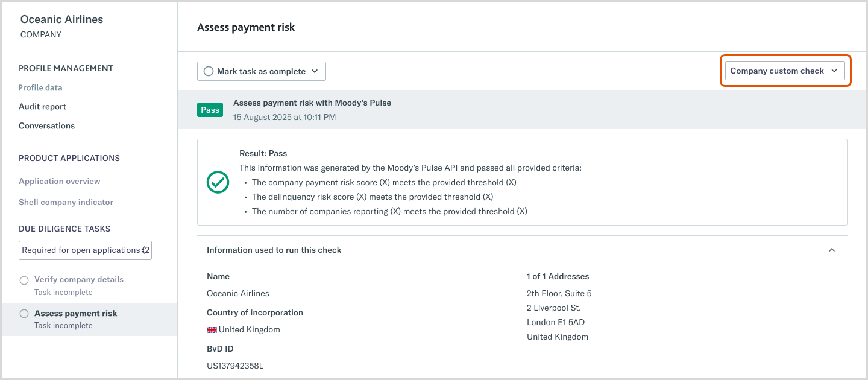Screen dimensions: 868x380
Task: Switch to the Conversations section
Action: [46, 125]
